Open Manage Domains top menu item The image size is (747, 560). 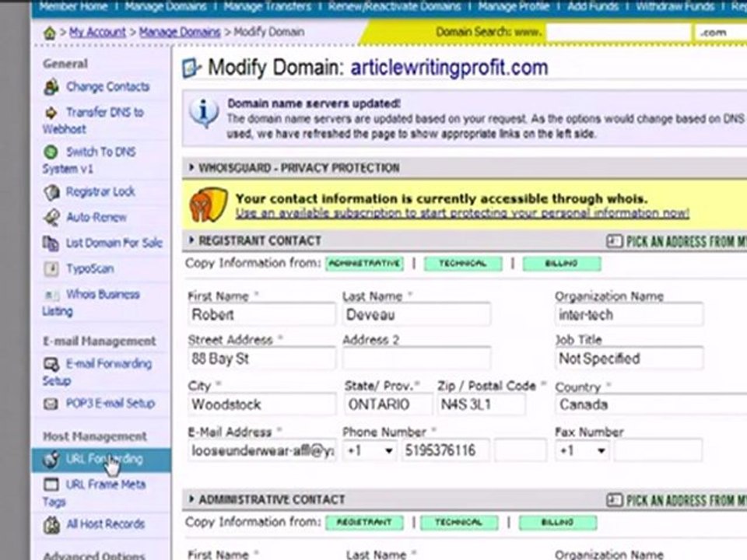[165, 7]
